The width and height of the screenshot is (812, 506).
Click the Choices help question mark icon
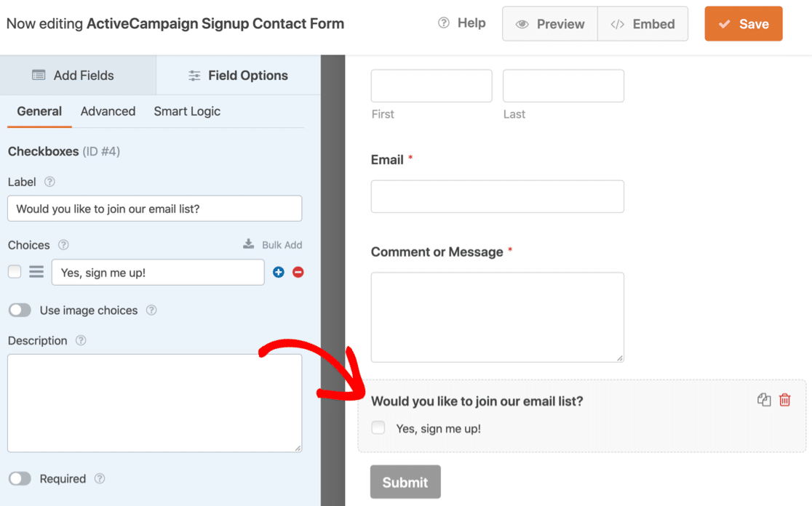coord(63,245)
